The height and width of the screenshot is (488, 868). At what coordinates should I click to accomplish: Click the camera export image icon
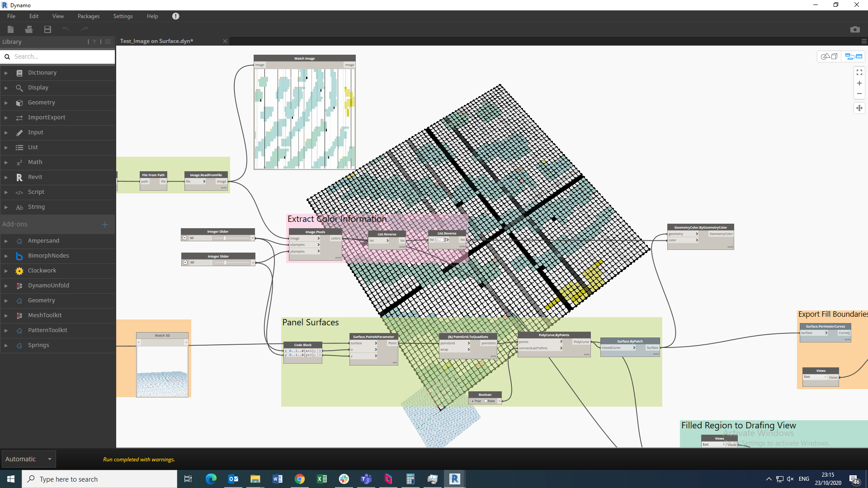tap(854, 29)
